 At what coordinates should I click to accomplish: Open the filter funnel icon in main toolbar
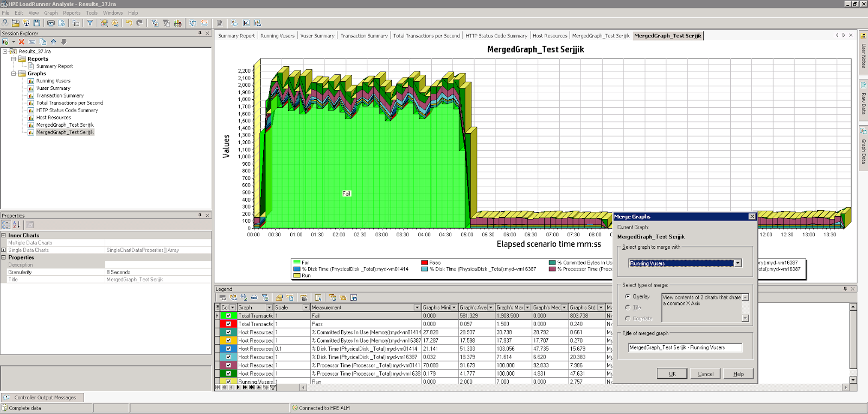click(x=90, y=23)
